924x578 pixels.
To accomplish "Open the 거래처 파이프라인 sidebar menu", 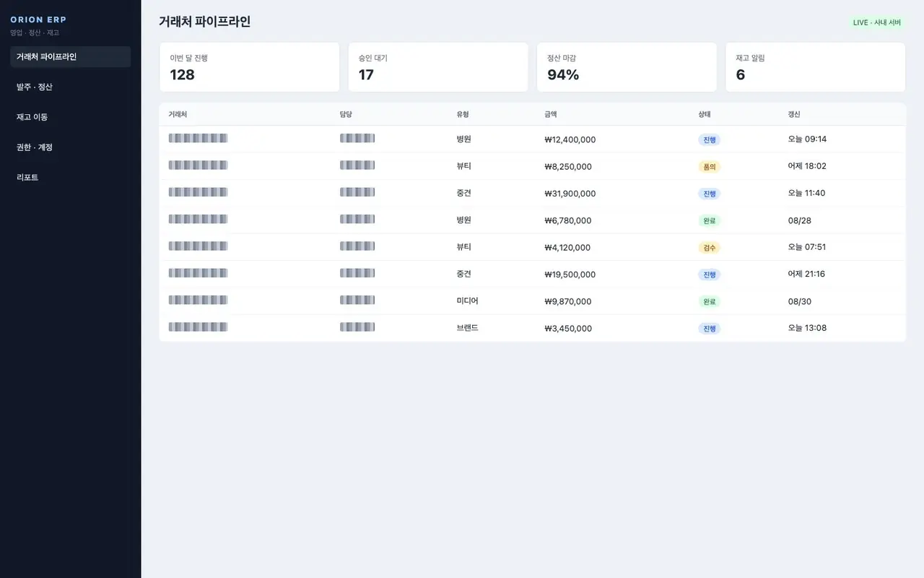I will pyautogui.click(x=70, y=57).
